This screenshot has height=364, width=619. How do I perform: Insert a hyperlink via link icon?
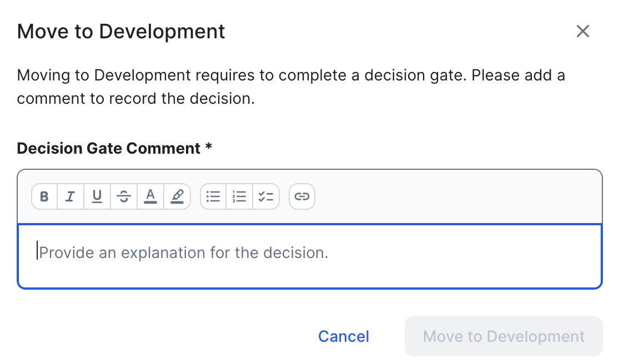[x=302, y=196]
